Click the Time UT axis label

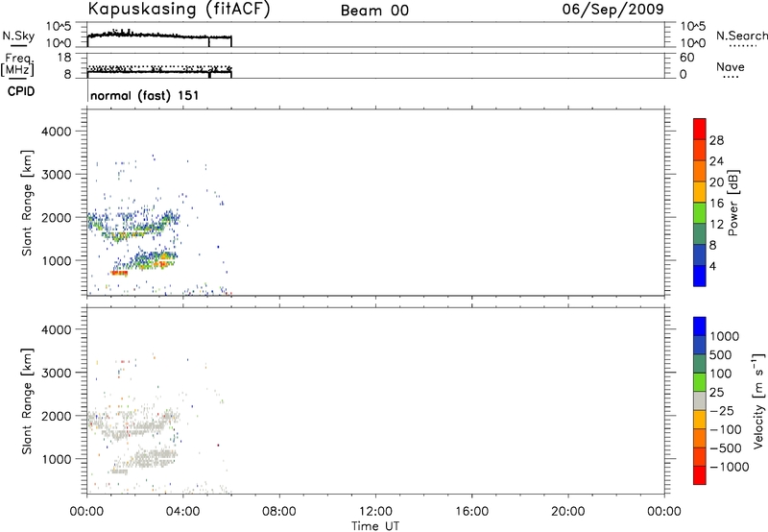pyautogui.click(x=375, y=526)
